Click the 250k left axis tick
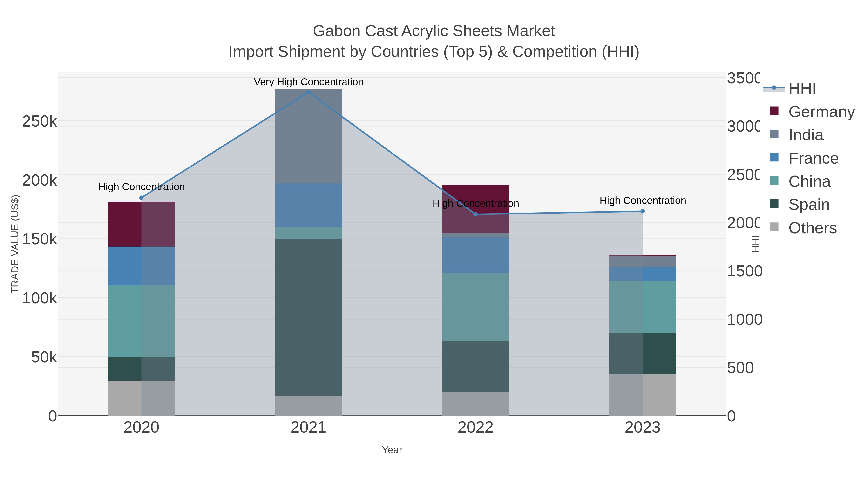Screen dimensions: 868x488 (x=40, y=121)
